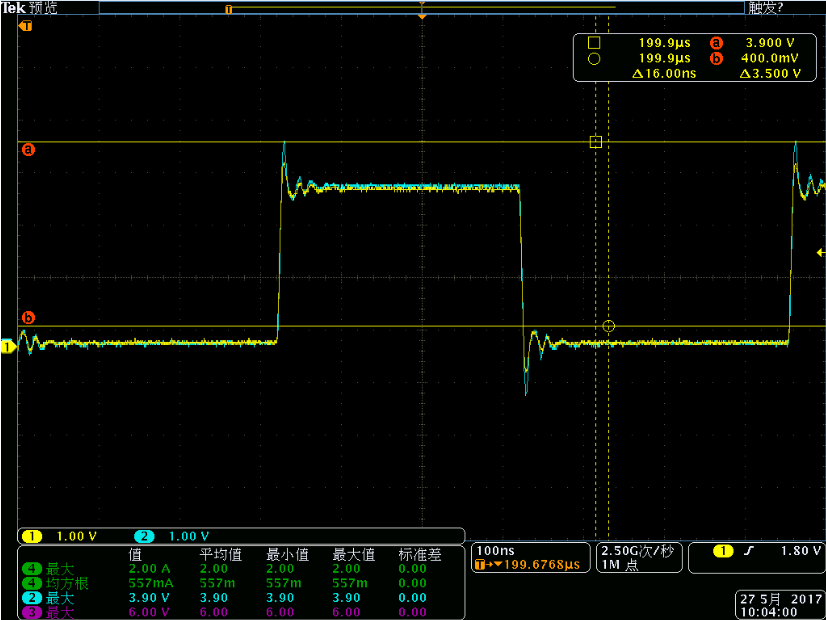Select horizontal cursor marker a
The width and height of the screenshot is (826, 620).
(28, 150)
